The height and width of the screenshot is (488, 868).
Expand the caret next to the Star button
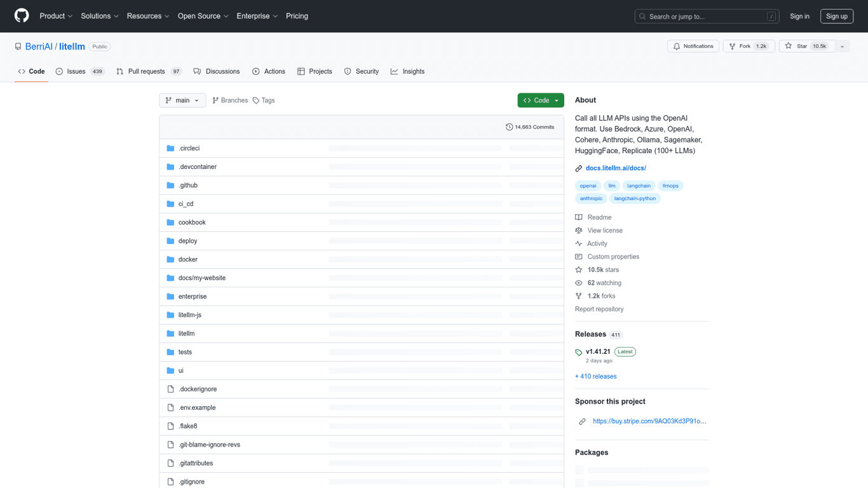842,46
